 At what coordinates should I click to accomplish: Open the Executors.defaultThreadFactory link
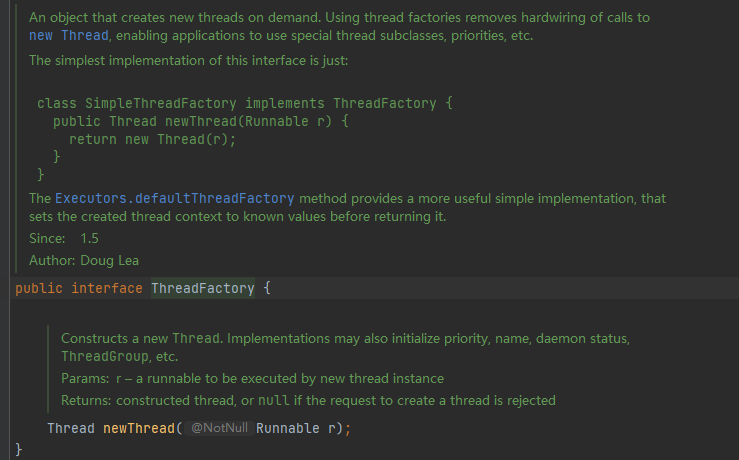coord(175,198)
